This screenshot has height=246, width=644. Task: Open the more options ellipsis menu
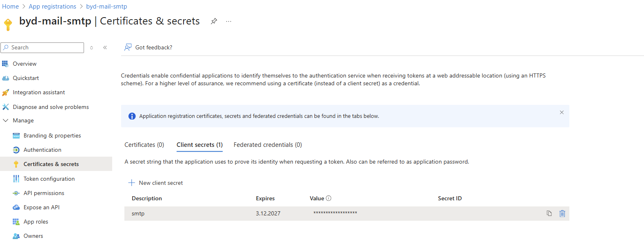click(x=229, y=21)
